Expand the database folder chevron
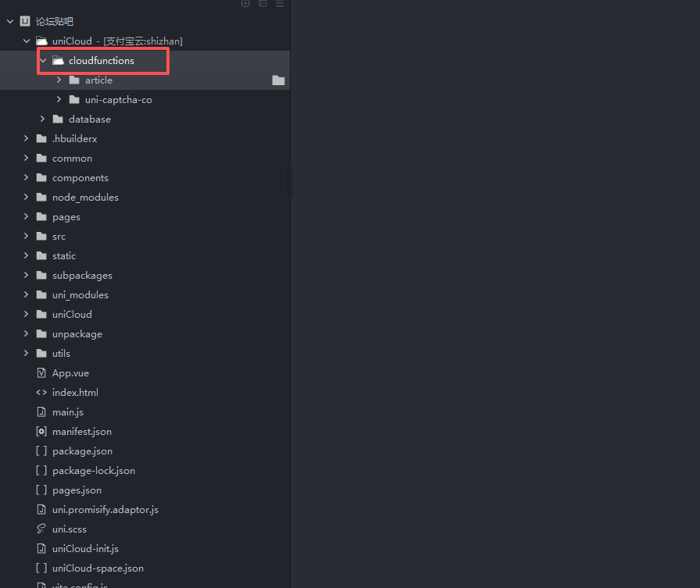The width and height of the screenshot is (700, 588). (x=42, y=119)
